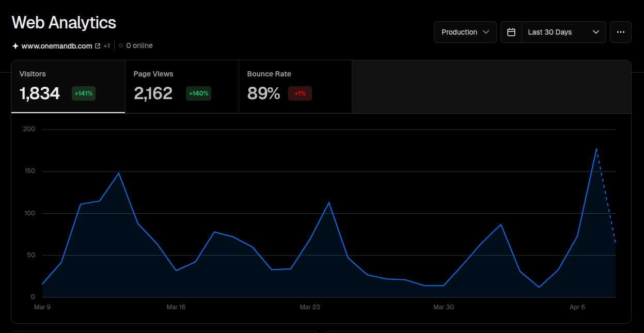
Task: Click the Web Analytics page heading
Action: tap(64, 23)
